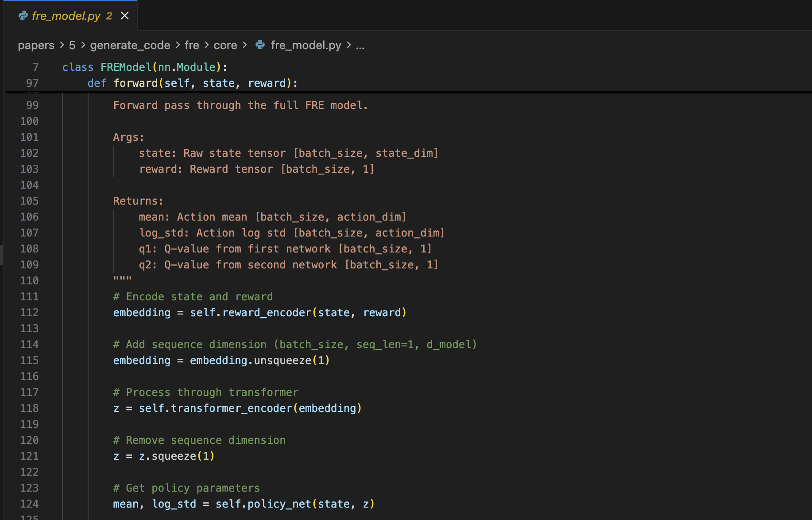Image resolution: width=812 pixels, height=520 pixels.
Task: Click line number 112 in the gutter
Action: click(x=29, y=313)
